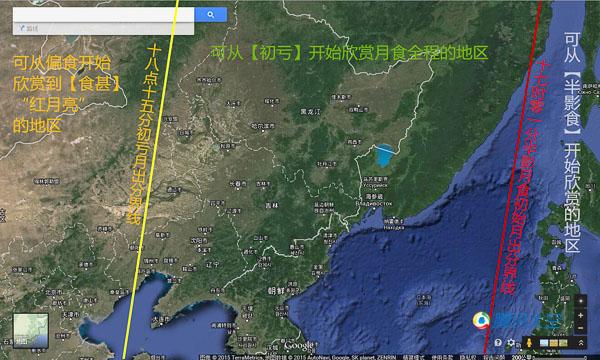Screen dimensions: 600x360
Task: Expand the imagery tray with the double chevron
Action: click(x=581, y=343)
